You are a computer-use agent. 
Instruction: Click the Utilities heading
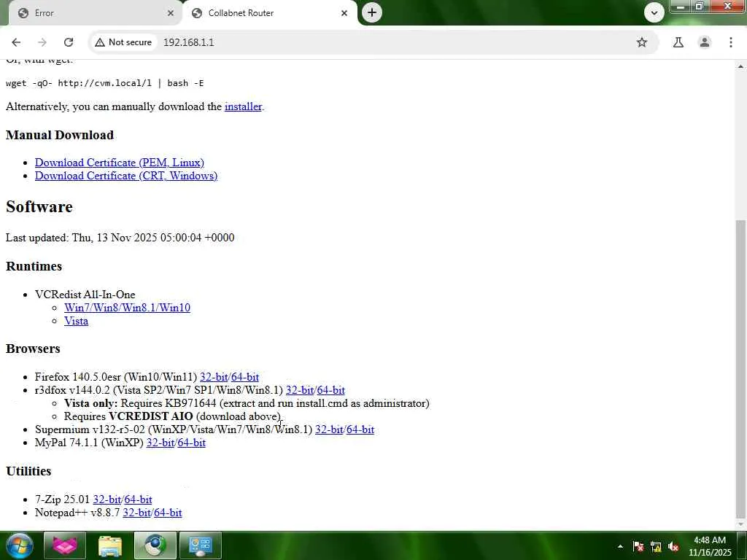tap(28, 472)
